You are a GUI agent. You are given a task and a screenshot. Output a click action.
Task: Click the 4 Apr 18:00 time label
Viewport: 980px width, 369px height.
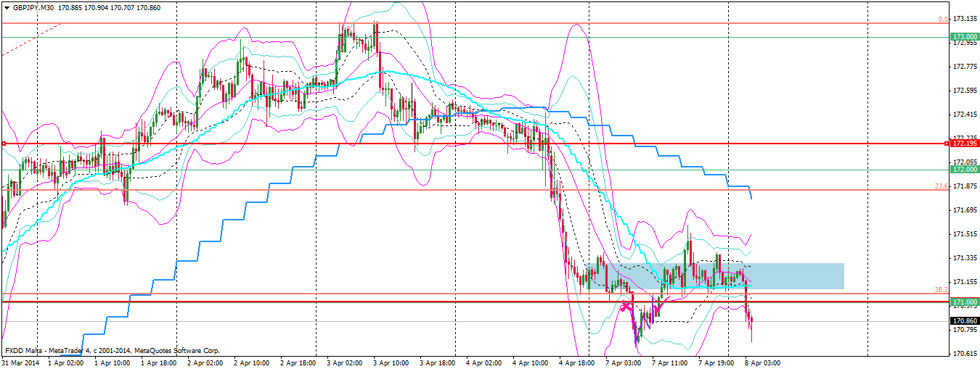point(577,362)
